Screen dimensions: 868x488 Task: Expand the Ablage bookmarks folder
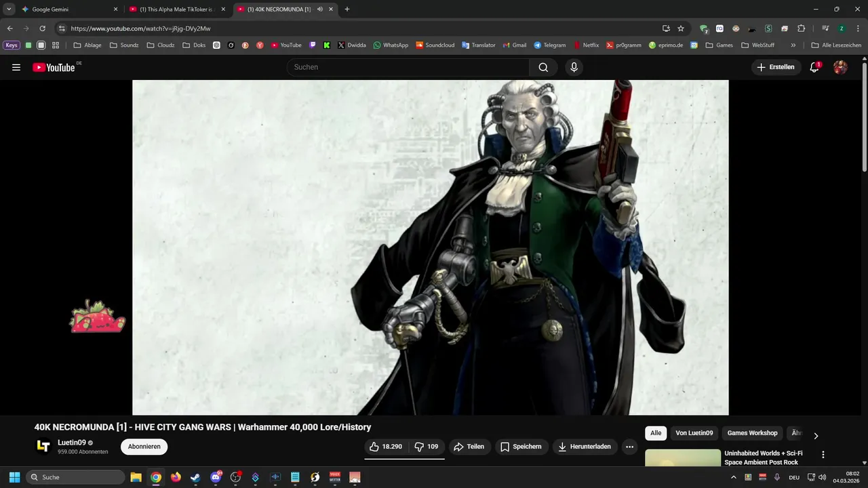[87, 45]
